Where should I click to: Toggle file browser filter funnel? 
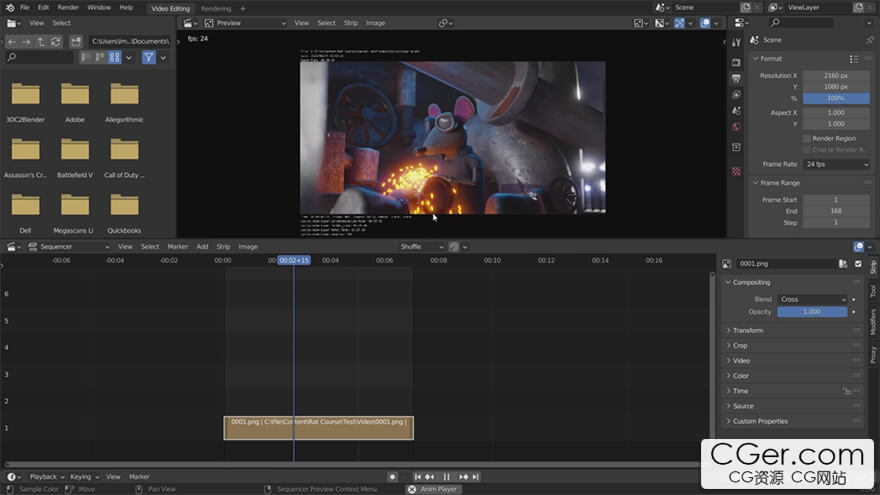[x=149, y=57]
